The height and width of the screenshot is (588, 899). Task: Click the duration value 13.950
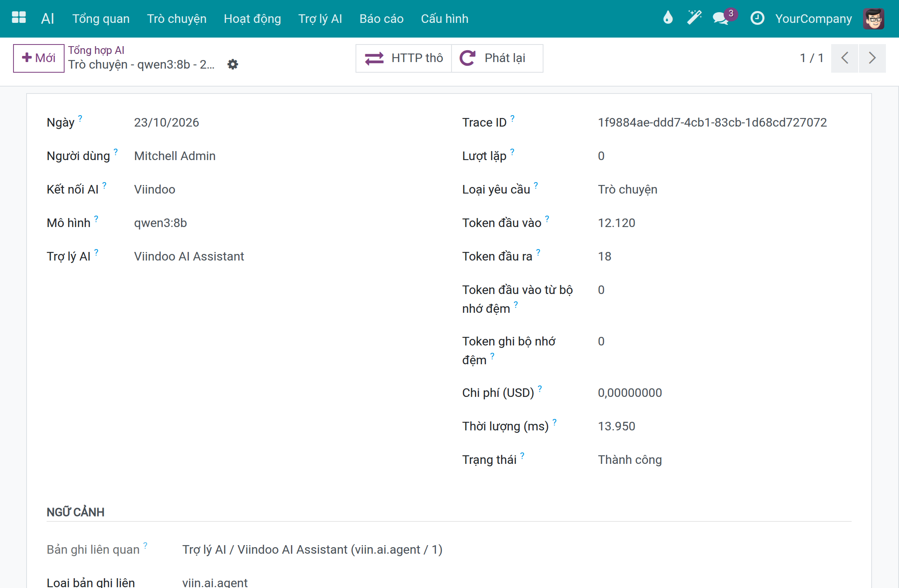point(616,426)
